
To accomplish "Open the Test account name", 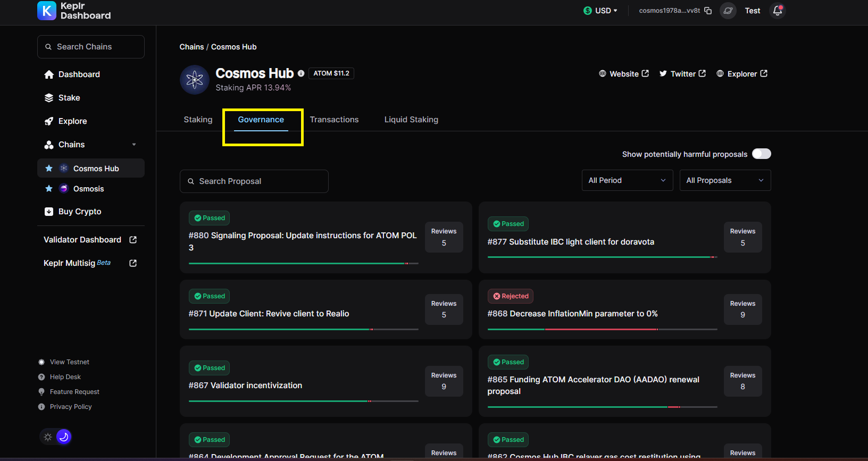I will pos(753,11).
